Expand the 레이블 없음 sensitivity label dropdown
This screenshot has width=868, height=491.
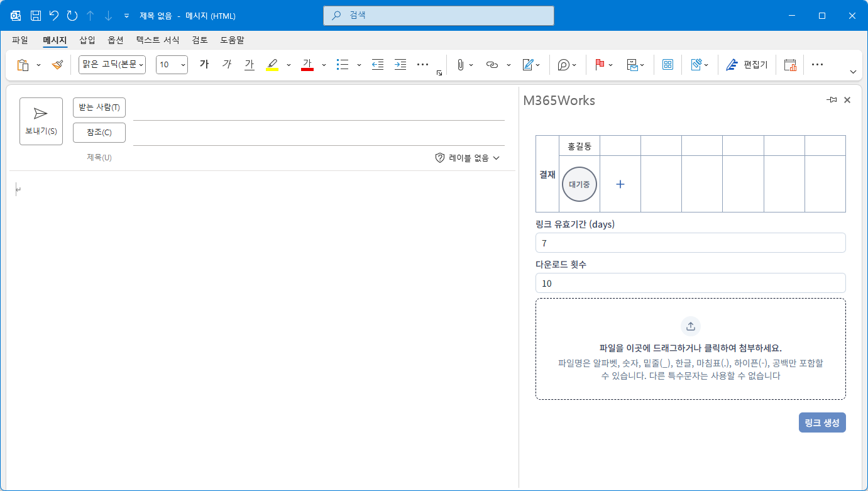click(468, 158)
